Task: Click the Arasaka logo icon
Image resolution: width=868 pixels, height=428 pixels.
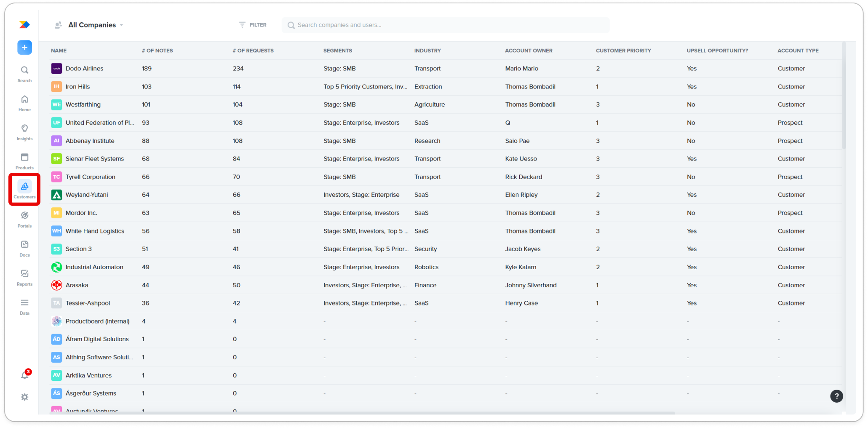Action: tap(56, 285)
